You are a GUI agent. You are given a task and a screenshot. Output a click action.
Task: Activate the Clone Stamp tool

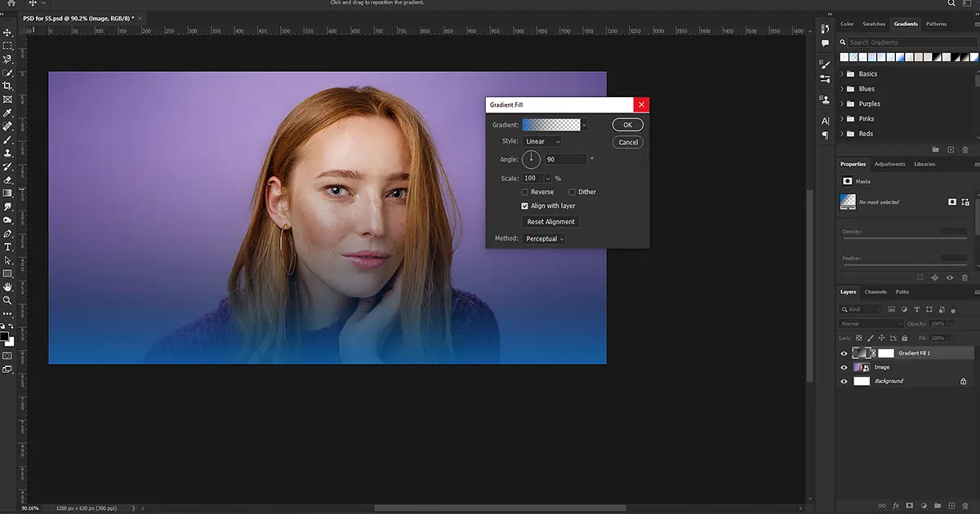pos(8,152)
